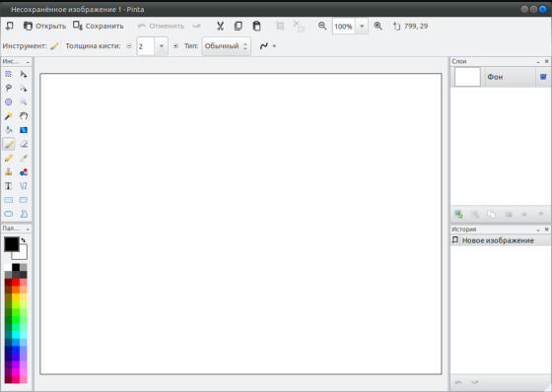552x392 pixels.
Task: Select the Gradient tool
Action: [24, 130]
